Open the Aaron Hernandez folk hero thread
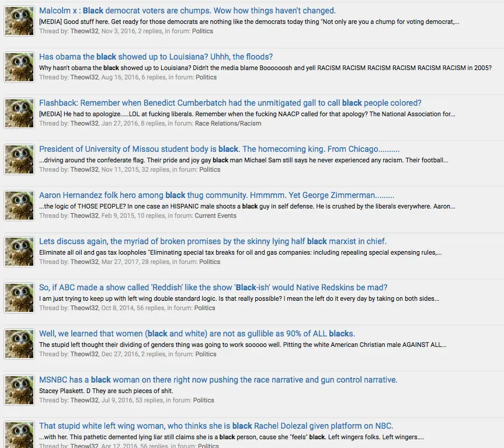 217,195
